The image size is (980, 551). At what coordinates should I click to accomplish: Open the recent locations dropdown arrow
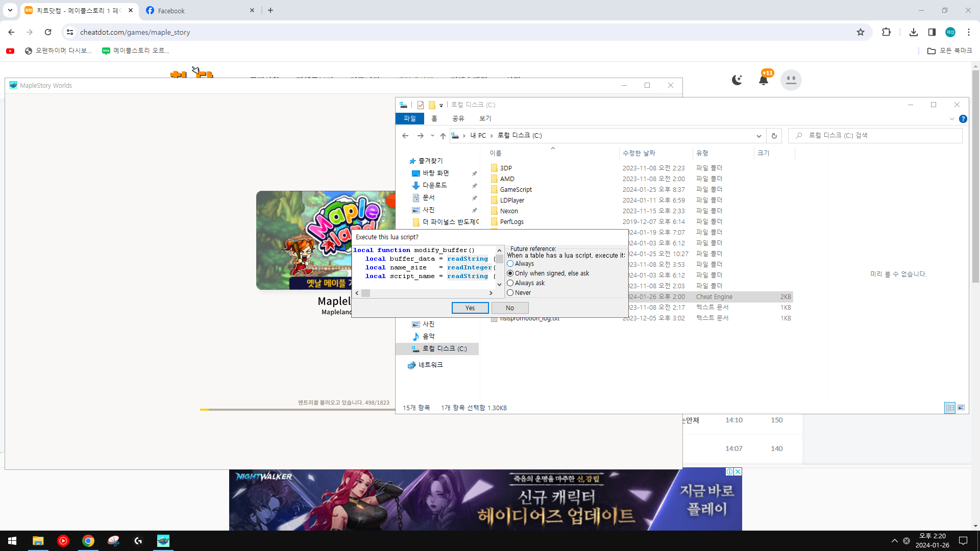tap(432, 136)
